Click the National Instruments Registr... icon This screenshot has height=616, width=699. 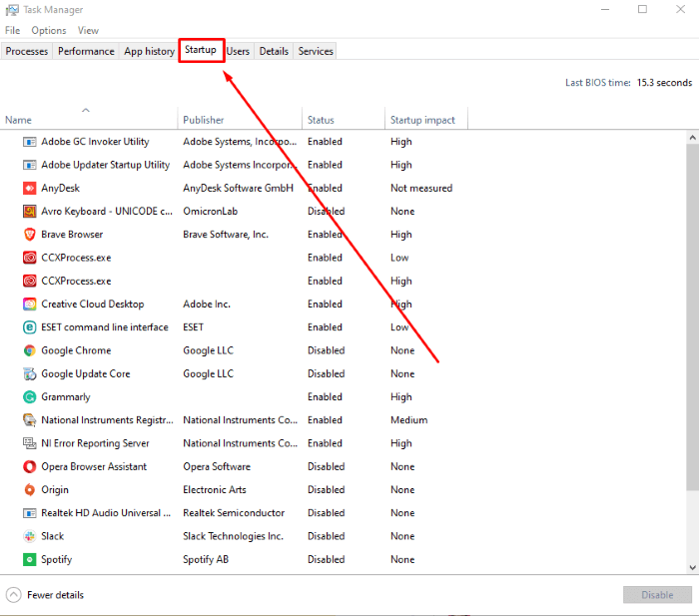[29, 420]
